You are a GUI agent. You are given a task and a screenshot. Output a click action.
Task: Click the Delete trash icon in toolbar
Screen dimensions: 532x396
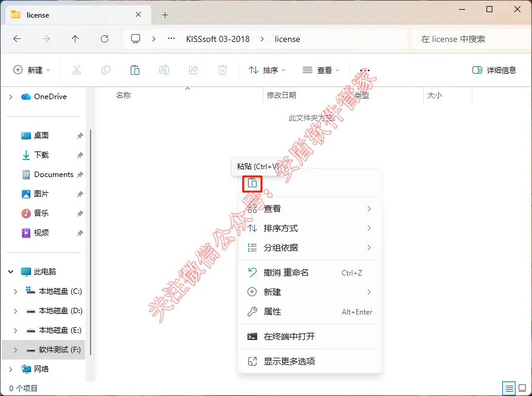[x=223, y=70]
